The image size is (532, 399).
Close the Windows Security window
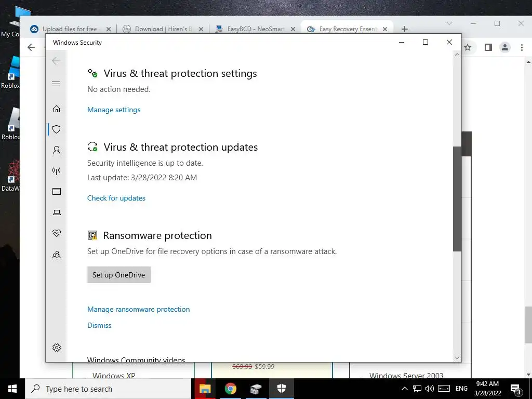449,42
